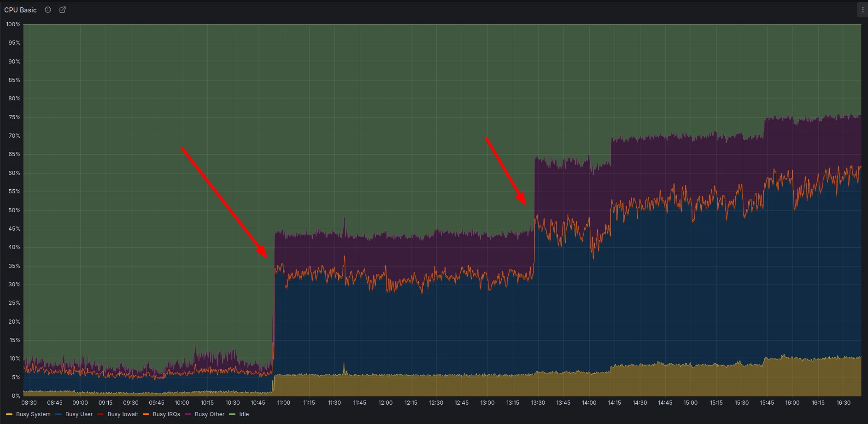Click the CPU Basic panel title

[20, 10]
